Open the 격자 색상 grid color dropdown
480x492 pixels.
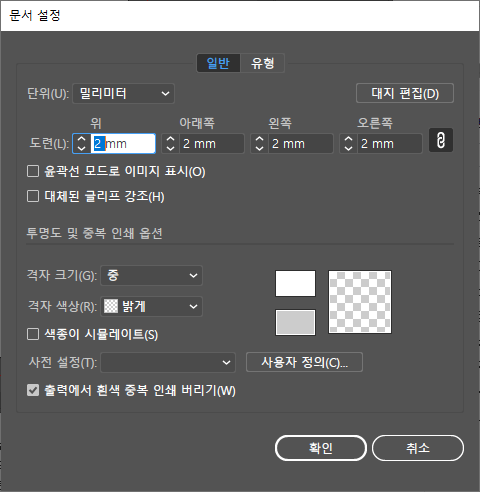coord(151,306)
